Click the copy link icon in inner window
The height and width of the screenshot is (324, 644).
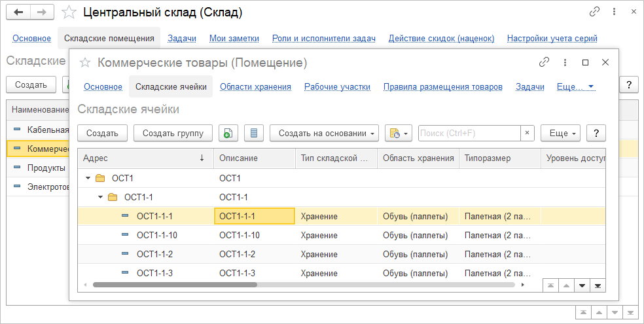click(x=544, y=62)
